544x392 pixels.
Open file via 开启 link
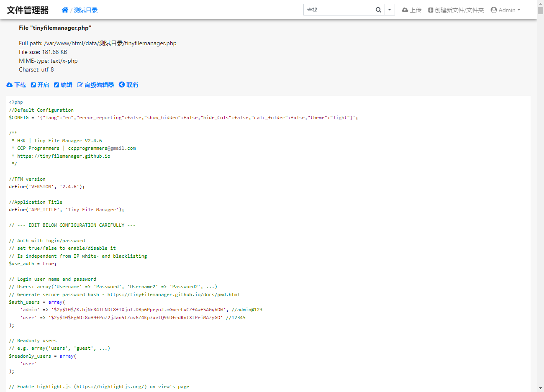40,85
